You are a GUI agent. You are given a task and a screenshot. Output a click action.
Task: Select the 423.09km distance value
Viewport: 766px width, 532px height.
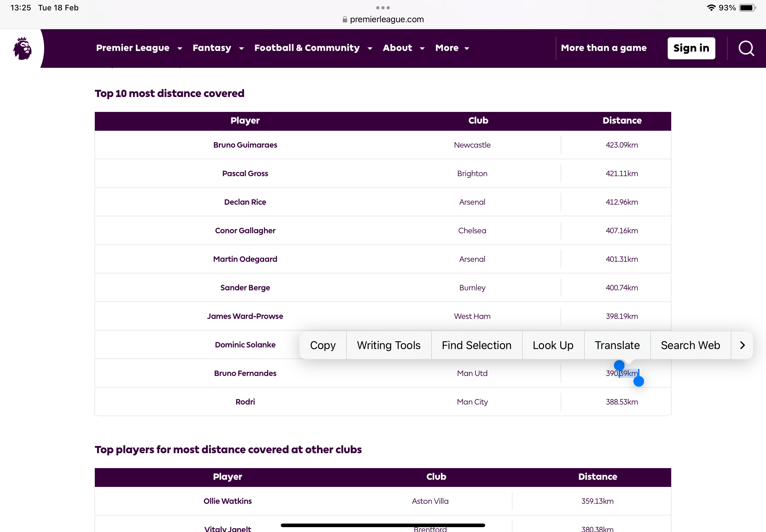tap(622, 145)
